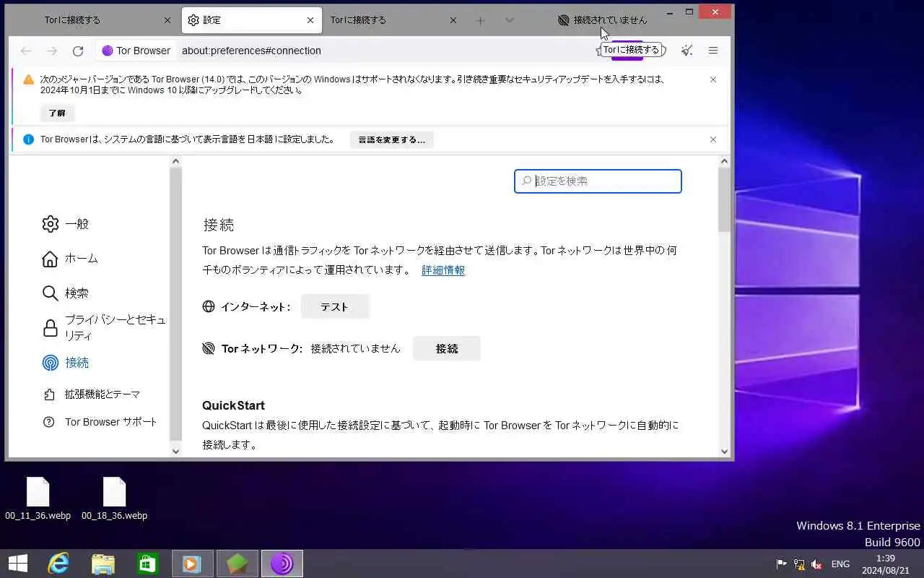This screenshot has height=578, width=924.
Task: Open Action Center flag in system tray
Action: coord(782,564)
